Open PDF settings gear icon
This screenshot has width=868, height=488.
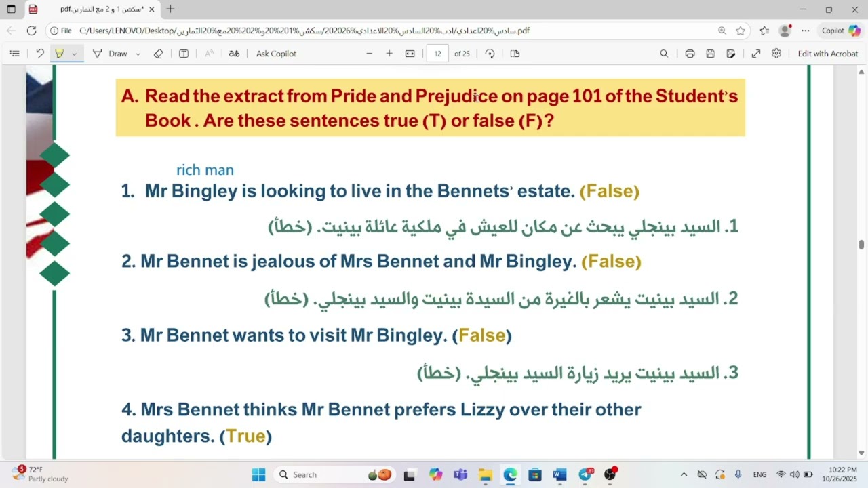776,54
